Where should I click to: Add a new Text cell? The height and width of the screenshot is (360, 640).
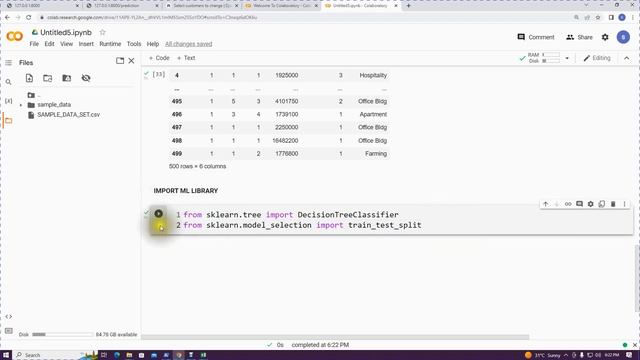click(186, 58)
